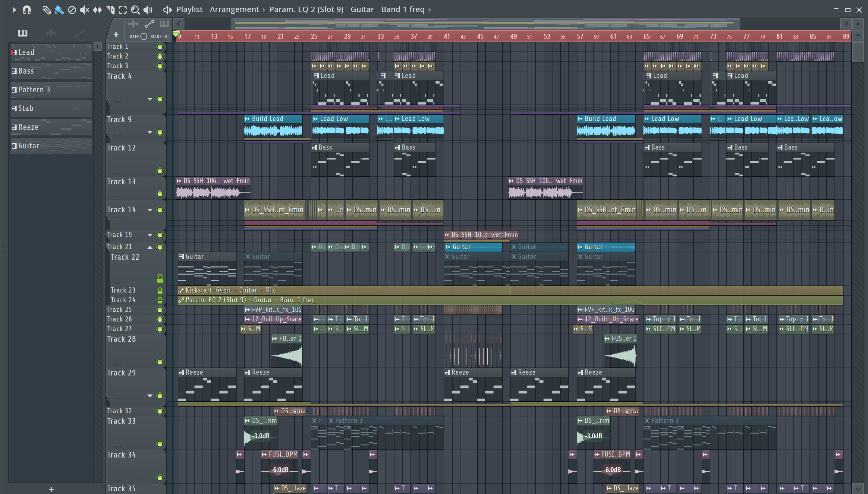Screen dimensions: 868x494
Task: Click the Playback speaker tool
Action: point(148,10)
